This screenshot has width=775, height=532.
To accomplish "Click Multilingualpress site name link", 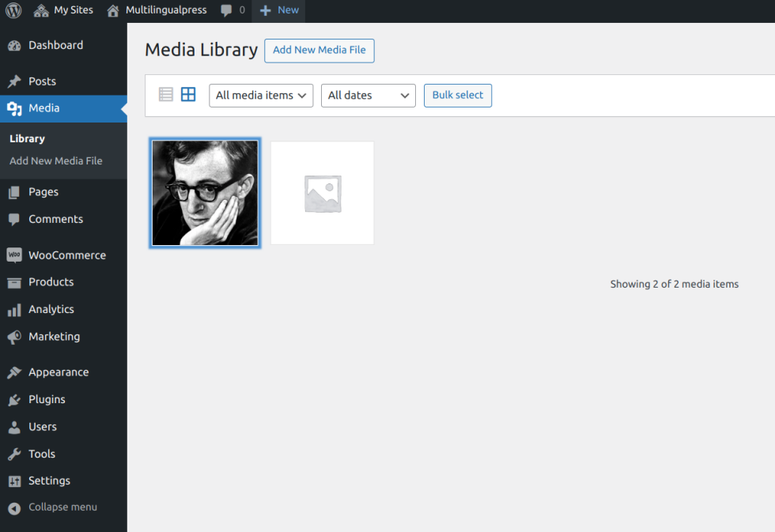I will tap(166, 10).
